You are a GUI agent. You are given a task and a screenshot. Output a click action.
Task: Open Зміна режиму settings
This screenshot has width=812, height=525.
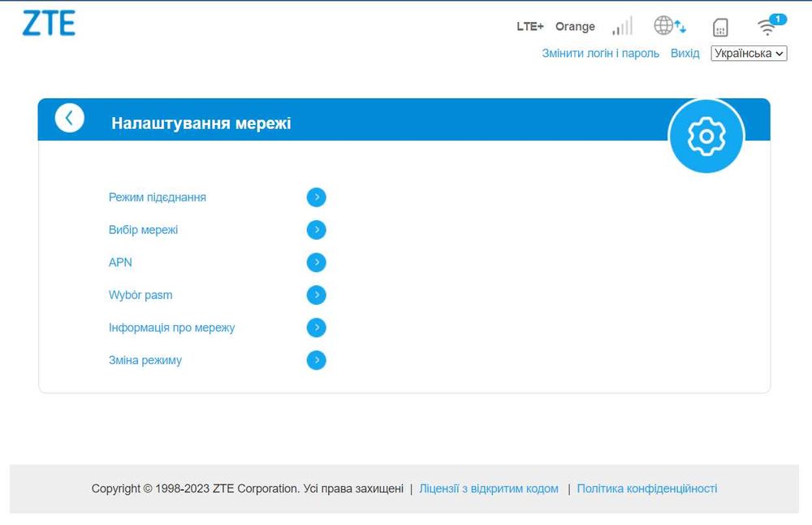point(145,361)
